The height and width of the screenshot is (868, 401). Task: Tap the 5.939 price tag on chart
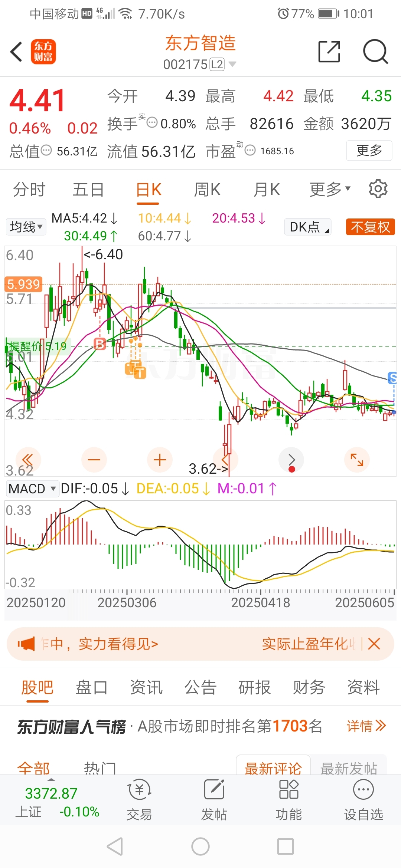pyautogui.click(x=23, y=284)
